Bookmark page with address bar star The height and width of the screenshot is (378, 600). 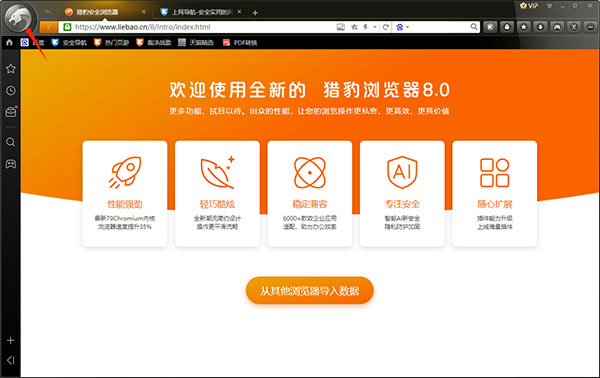pyautogui.click(x=354, y=27)
